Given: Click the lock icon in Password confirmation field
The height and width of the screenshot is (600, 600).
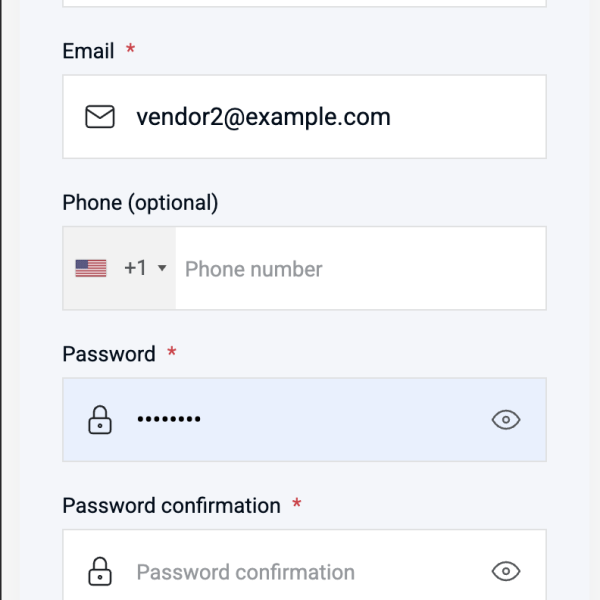Looking at the screenshot, I should (99, 572).
